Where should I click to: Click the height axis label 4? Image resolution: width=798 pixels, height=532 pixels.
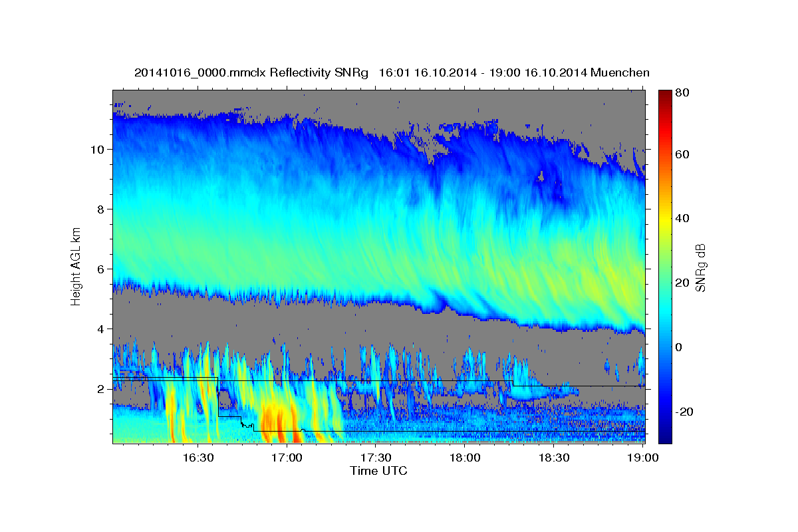[101, 329]
